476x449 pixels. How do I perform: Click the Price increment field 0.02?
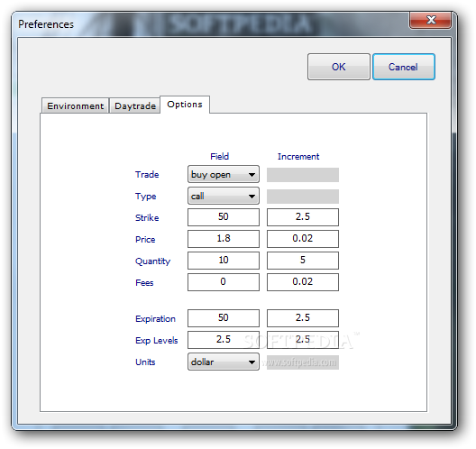point(303,239)
